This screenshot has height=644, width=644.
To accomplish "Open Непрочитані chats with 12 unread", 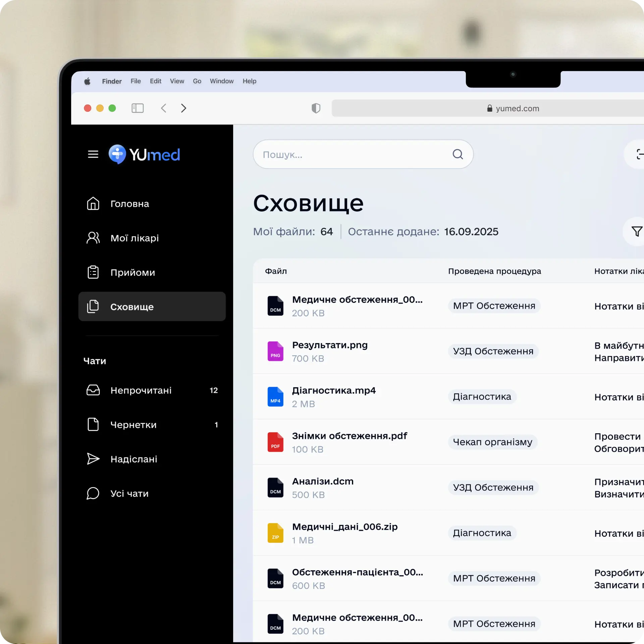I will 141,390.
